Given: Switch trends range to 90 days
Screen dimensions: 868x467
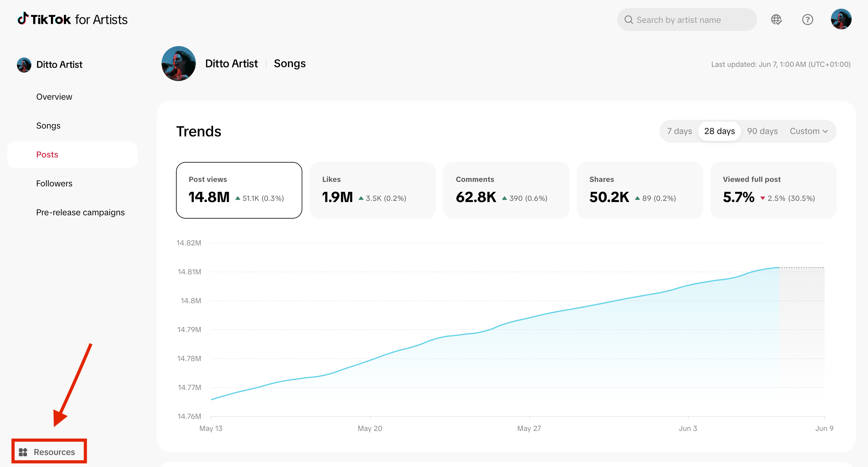Looking at the screenshot, I should [x=762, y=131].
